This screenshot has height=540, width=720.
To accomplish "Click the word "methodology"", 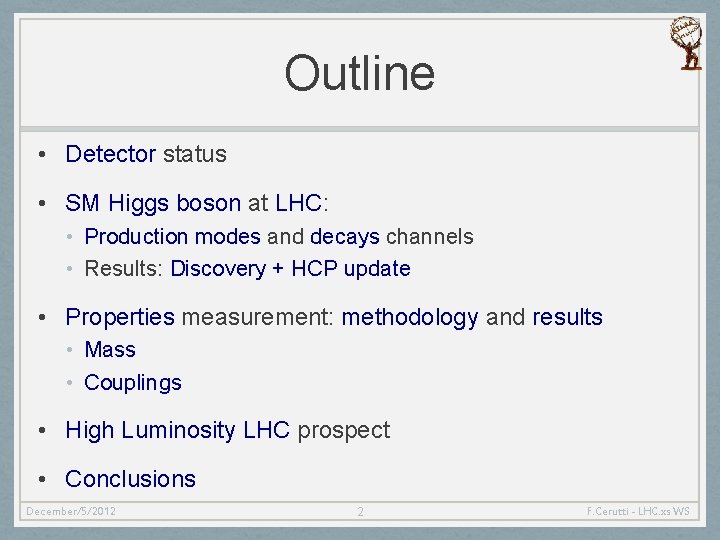I will pyautogui.click(x=410, y=318).
